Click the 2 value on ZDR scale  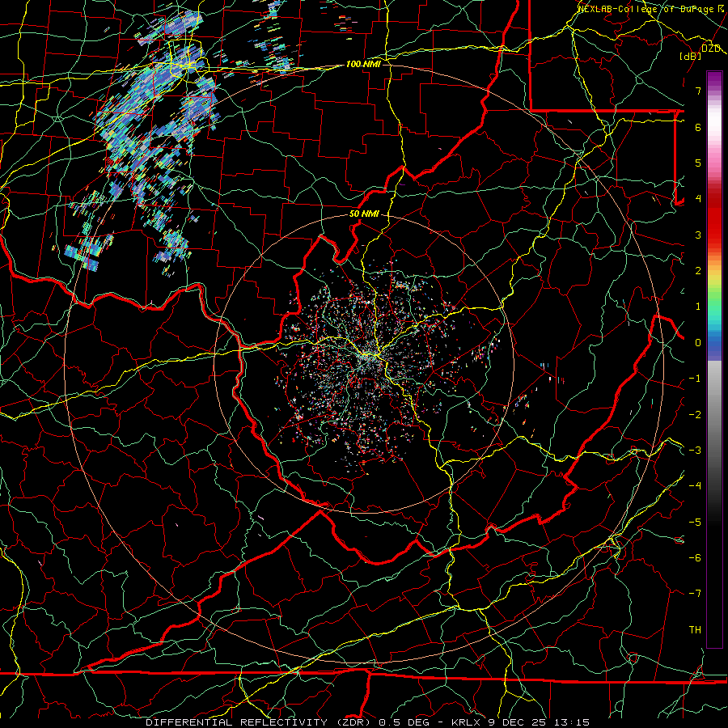click(698, 271)
